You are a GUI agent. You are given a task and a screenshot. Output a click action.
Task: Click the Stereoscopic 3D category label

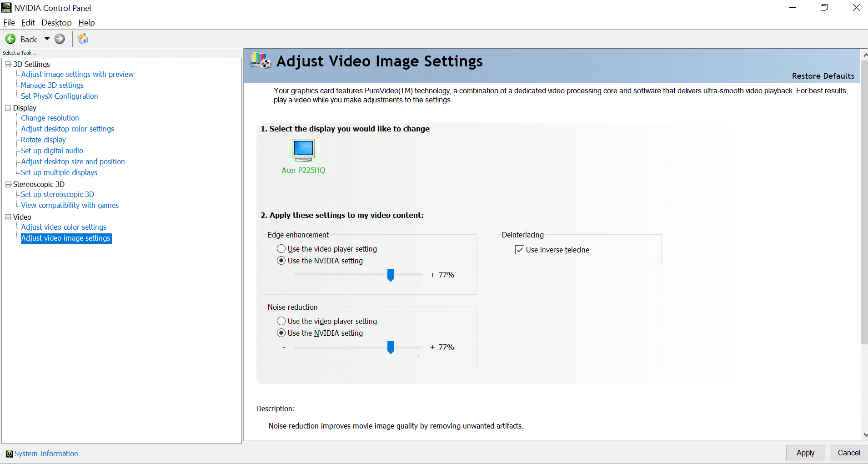point(39,184)
